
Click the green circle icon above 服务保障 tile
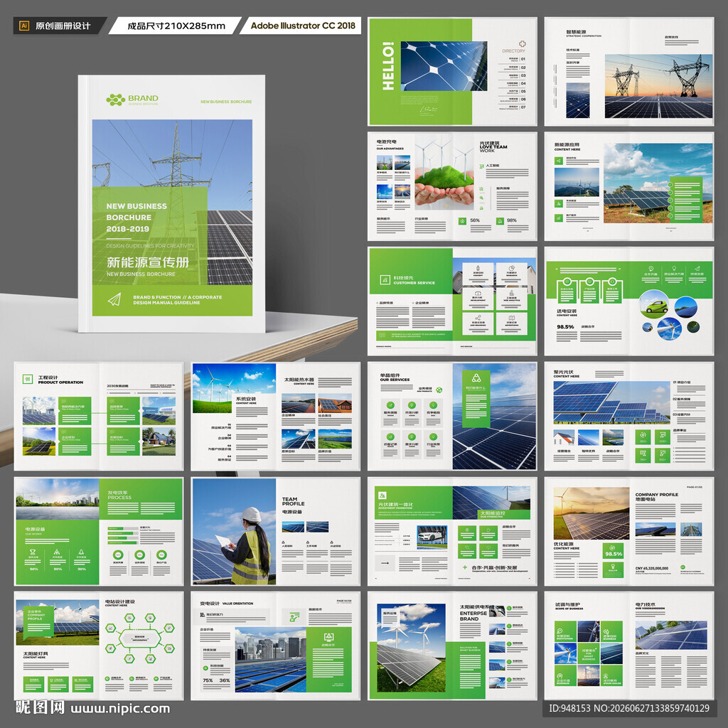[390, 405]
